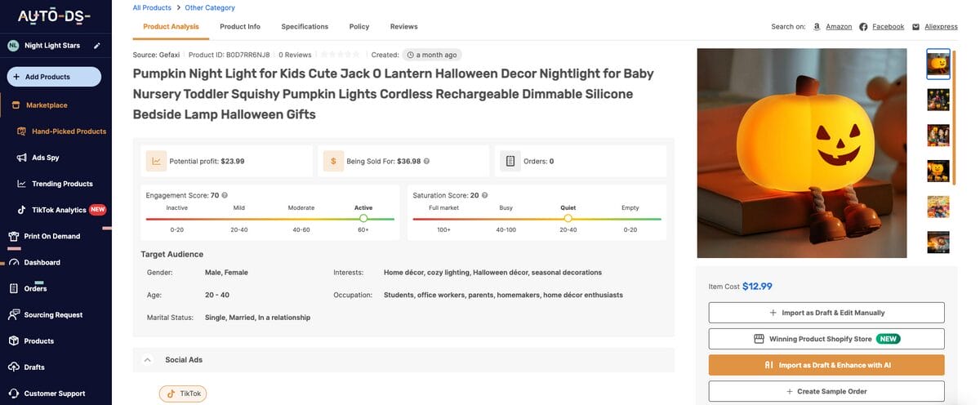Switch to the Policy tab
This screenshot has width=980, height=405.
pos(359,27)
